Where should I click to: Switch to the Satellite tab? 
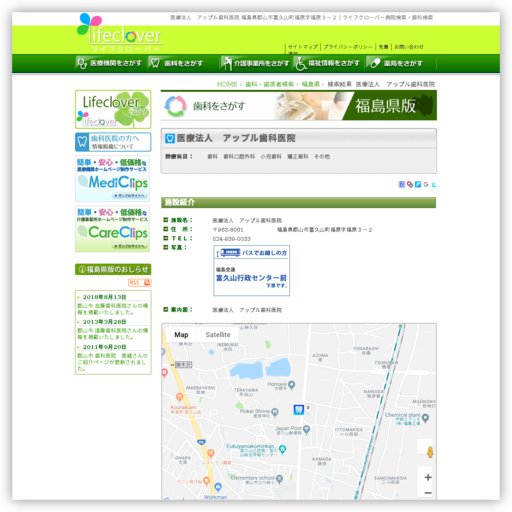pos(218,335)
